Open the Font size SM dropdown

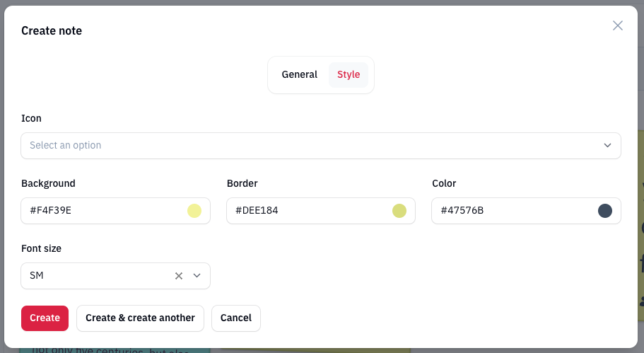point(115,276)
